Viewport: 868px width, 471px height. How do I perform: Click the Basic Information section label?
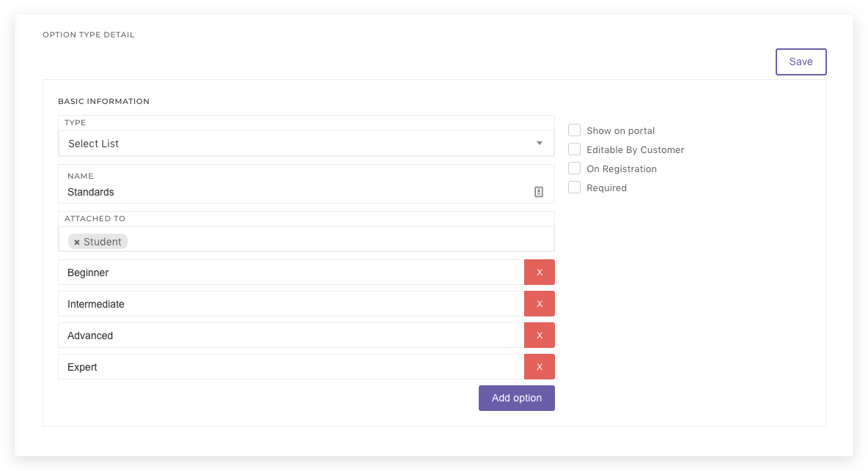pyautogui.click(x=103, y=101)
